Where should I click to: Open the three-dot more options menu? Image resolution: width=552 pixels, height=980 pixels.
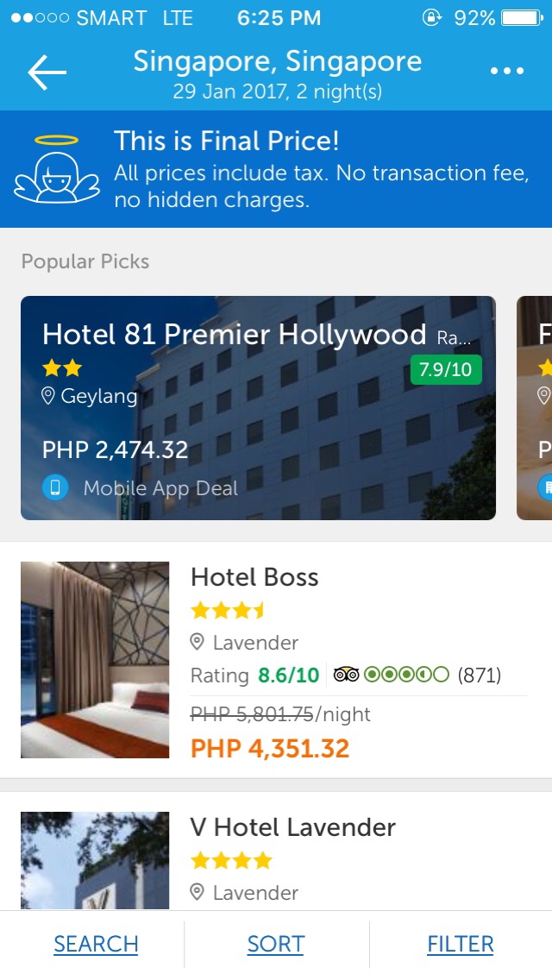[x=507, y=72]
